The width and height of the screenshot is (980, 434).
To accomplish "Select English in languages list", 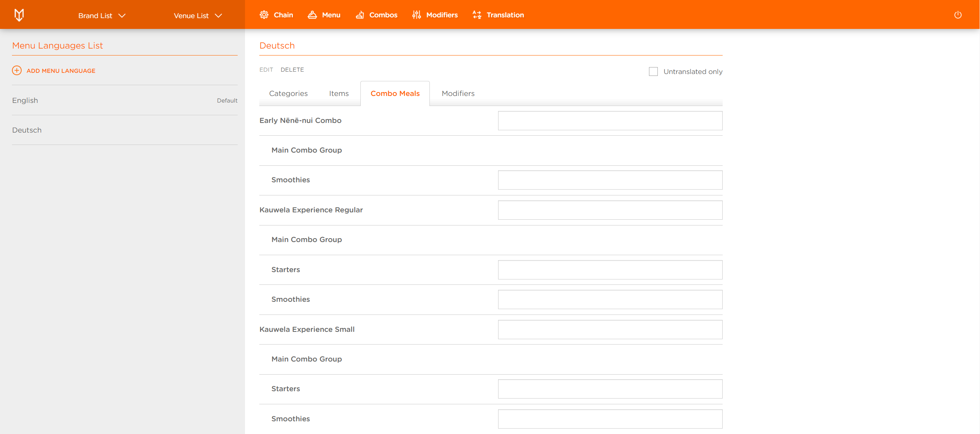I will pos(125,100).
